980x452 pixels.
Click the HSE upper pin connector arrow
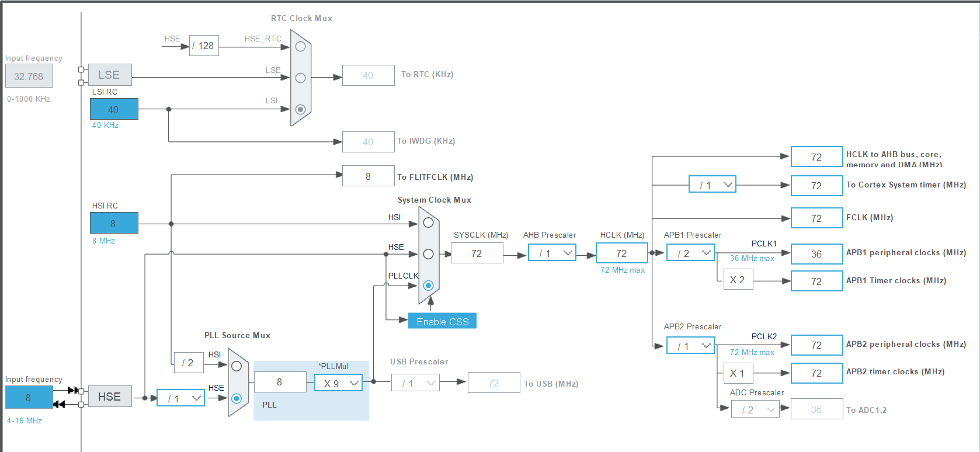[73, 390]
